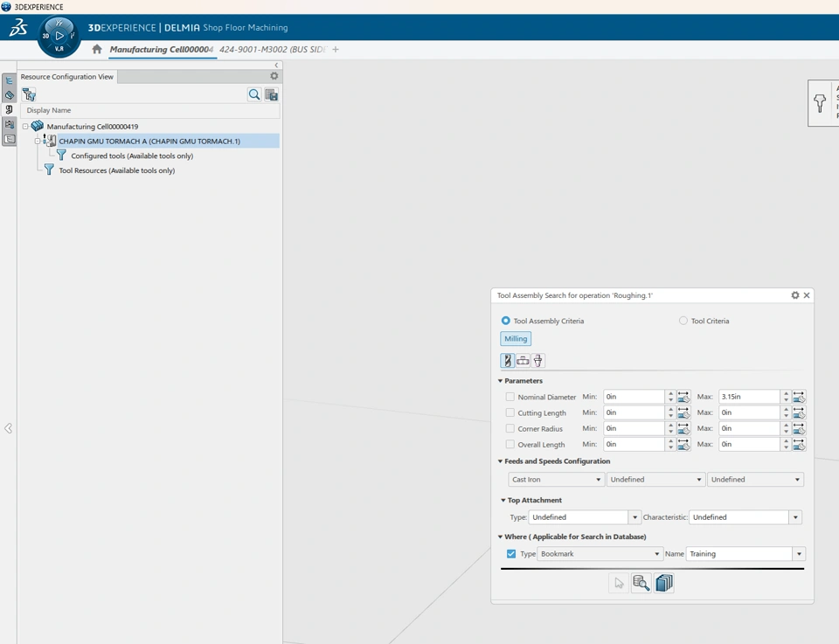The height and width of the screenshot is (644, 839).
Task: Click the panel edge collapse arrow
Action: click(x=8, y=428)
